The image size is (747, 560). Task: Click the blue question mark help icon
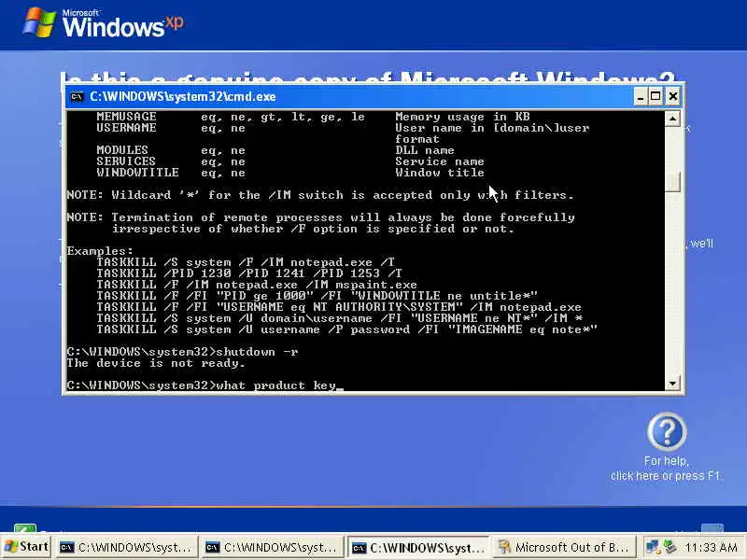(667, 431)
